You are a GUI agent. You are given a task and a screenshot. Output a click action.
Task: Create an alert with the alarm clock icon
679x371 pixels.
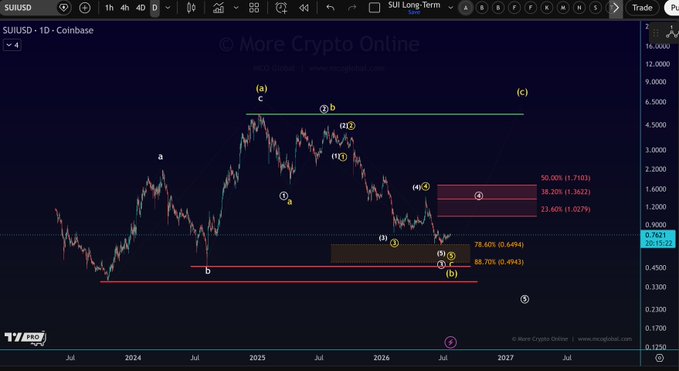click(281, 7)
